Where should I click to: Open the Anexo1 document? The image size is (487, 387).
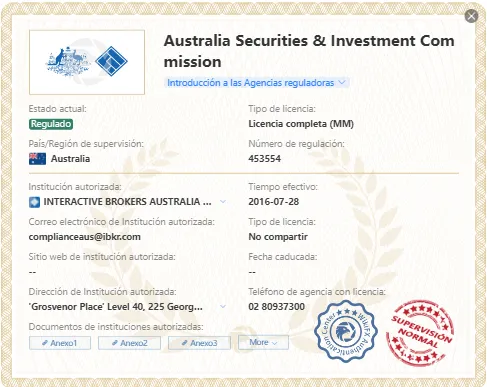60,343
